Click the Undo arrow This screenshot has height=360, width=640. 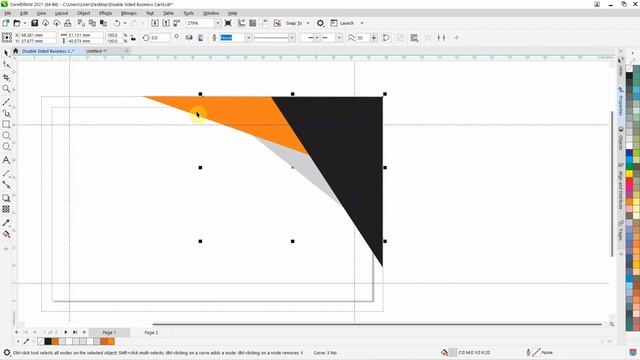[x=117, y=23]
